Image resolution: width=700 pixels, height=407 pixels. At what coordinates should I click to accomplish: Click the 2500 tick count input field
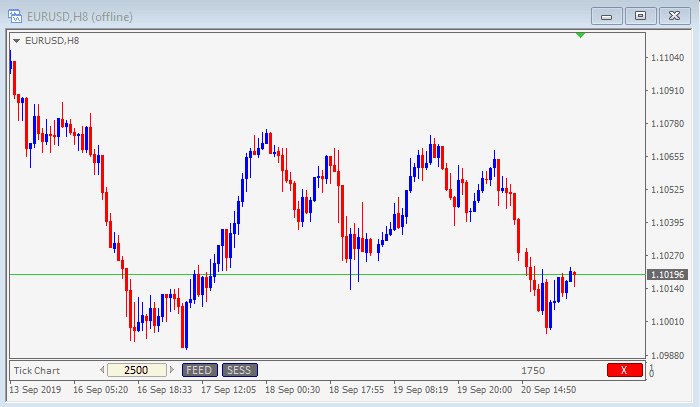(136, 370)
